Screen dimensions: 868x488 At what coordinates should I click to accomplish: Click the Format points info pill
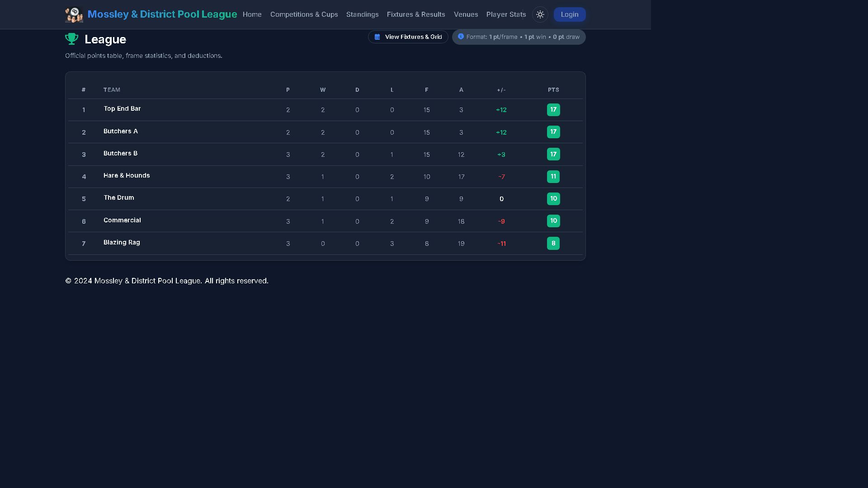[x=519, y=37]
